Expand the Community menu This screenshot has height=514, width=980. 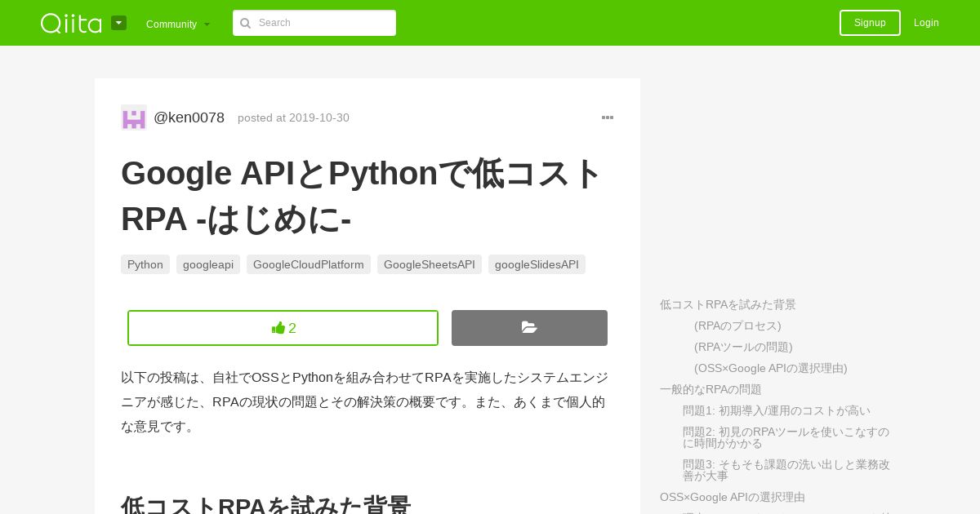[178, 24]
